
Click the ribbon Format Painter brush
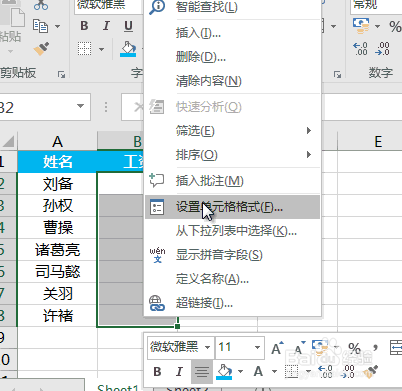pyautogui.click(x=41, y=49)
